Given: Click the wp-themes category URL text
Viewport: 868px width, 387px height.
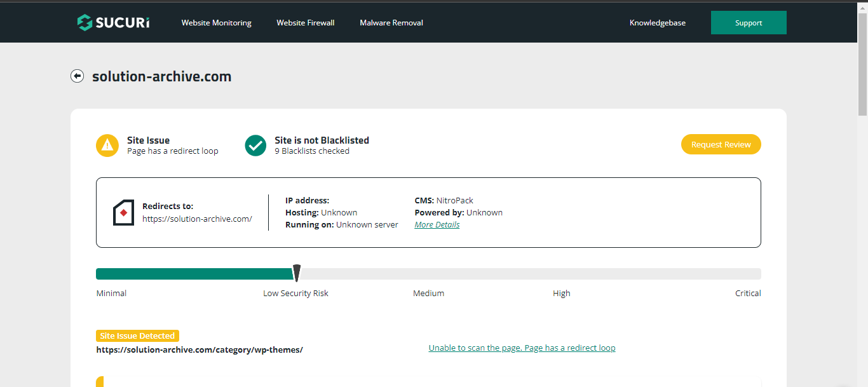Looking at the screenshot, I should coord(200,350).
